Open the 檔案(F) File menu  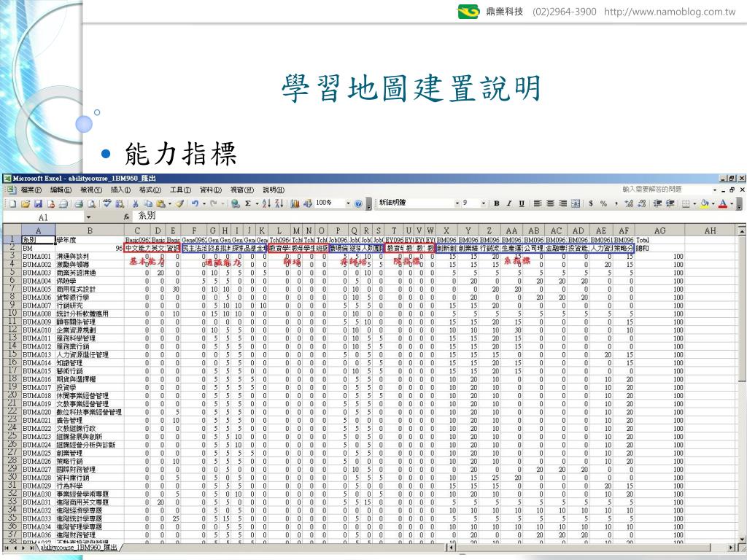(31, 190)
